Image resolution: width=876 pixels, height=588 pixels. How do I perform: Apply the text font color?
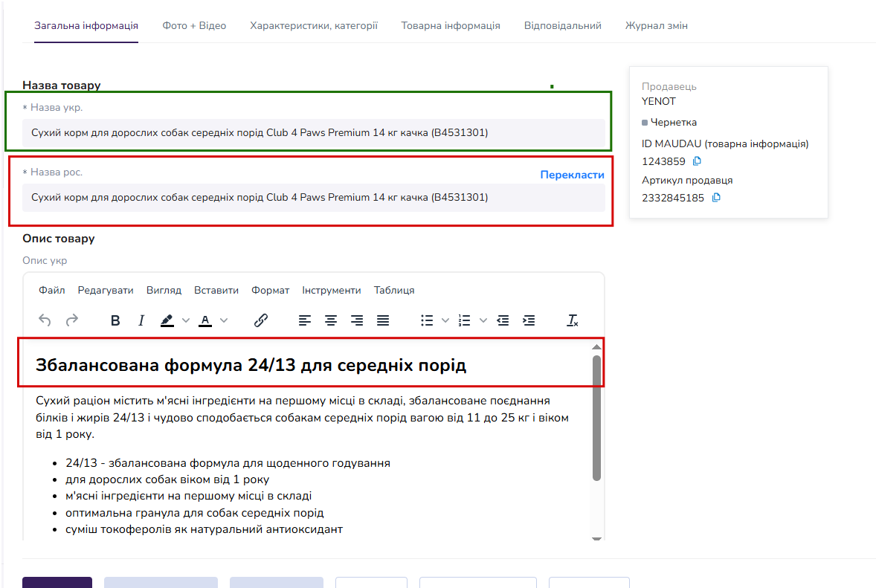click(x=205, y=320)
